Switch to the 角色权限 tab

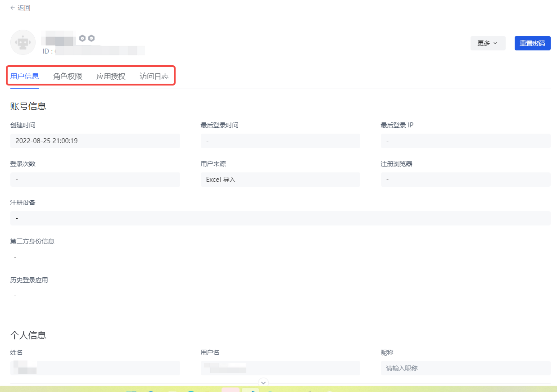[68, 76]
